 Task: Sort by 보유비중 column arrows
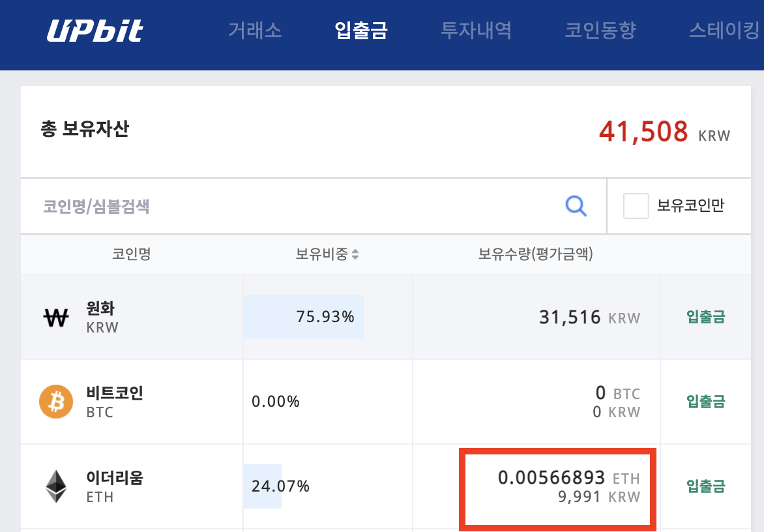[x=355, y=254]
